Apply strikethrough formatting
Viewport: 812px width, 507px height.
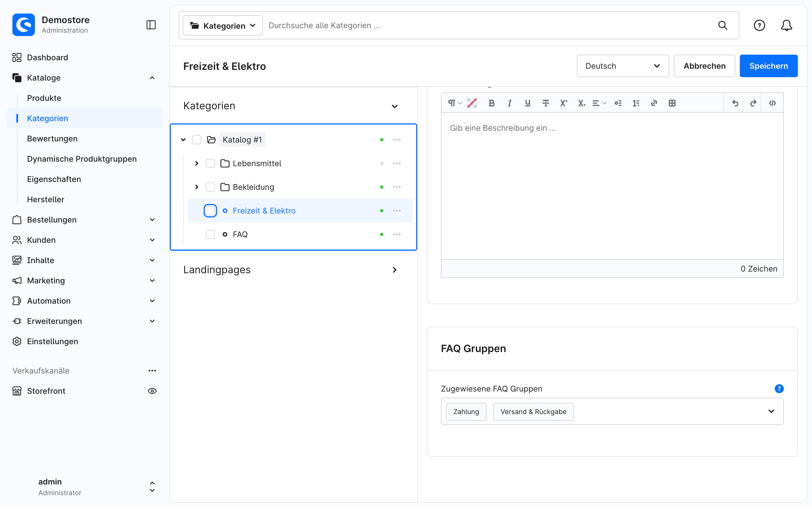546,103
